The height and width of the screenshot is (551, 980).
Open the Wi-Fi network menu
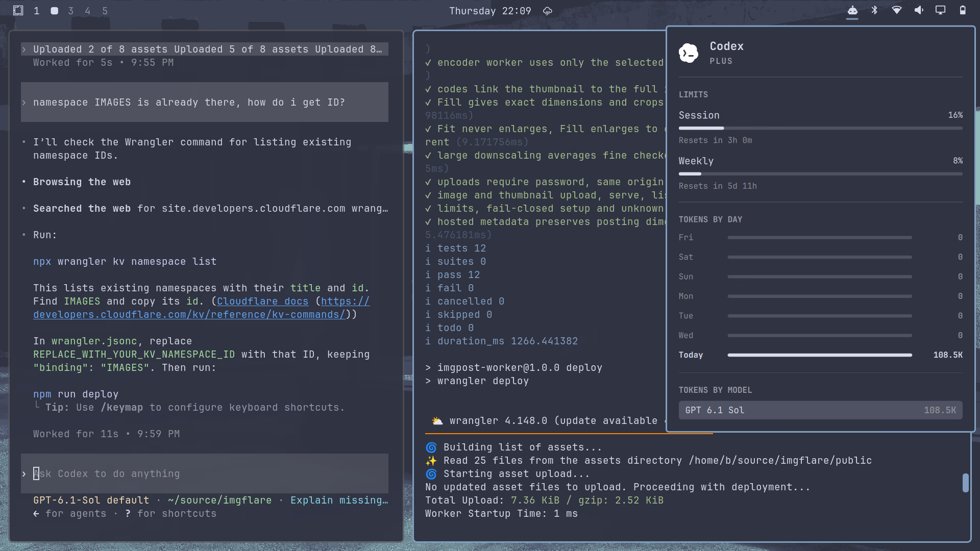coord(897,10)
